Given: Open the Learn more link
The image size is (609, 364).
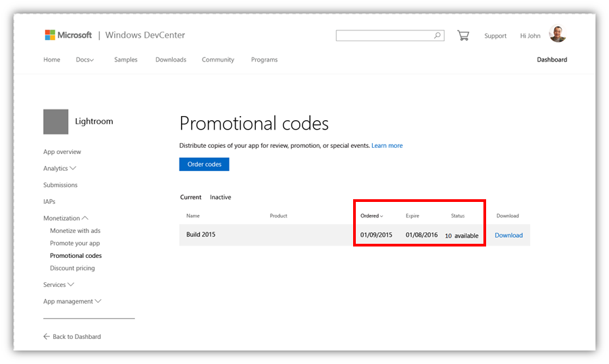Looking at the screenshot, I should pyautogui.click(x=387, y=145).
